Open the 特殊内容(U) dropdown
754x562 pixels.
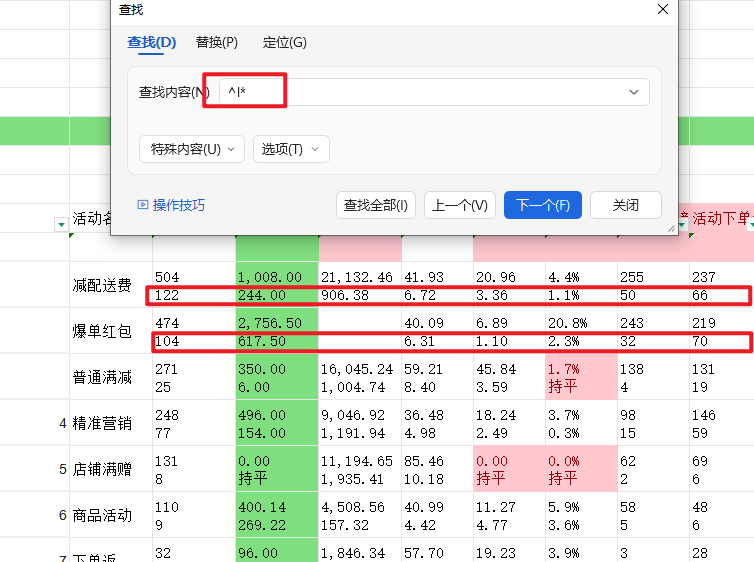[192, 149]
